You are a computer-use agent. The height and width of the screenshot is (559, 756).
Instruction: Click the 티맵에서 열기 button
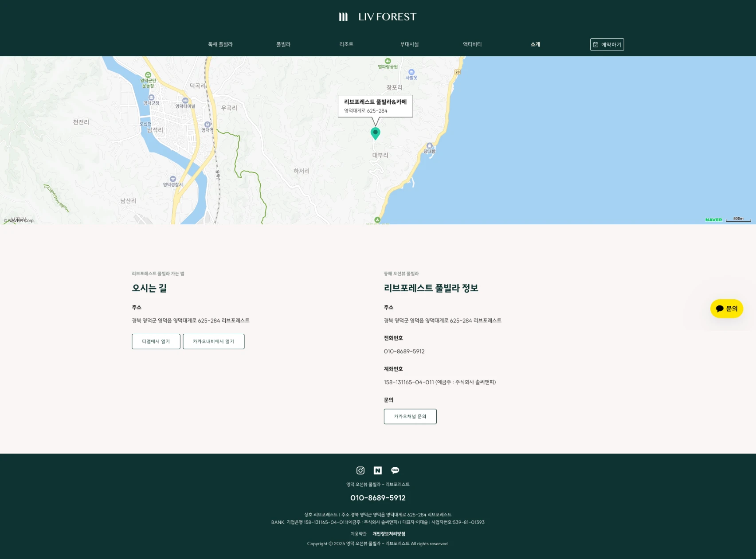156,341
